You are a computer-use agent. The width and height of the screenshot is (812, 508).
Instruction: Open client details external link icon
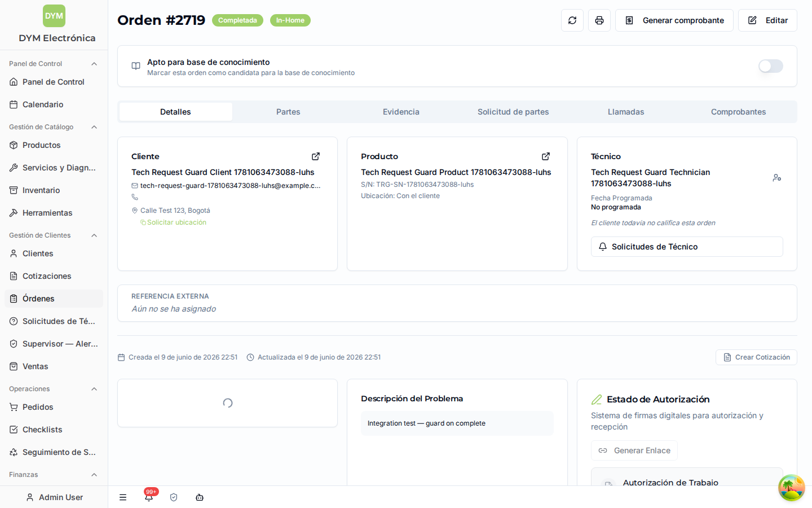coord(316,156)
